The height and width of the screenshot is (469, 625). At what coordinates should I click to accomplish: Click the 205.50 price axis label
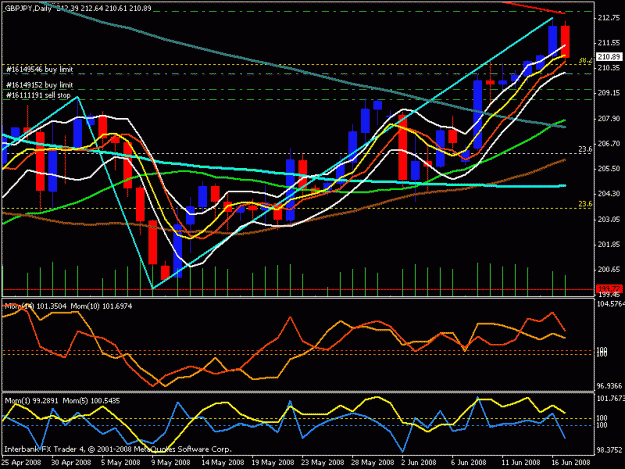[x=609, y=169]
